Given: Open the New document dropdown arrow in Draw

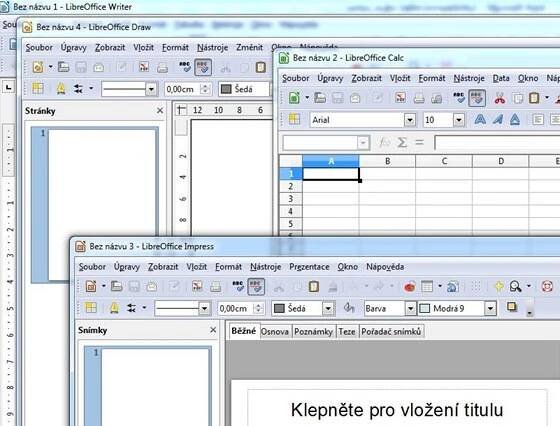Looking at the screenshot, I should [50, 67].
